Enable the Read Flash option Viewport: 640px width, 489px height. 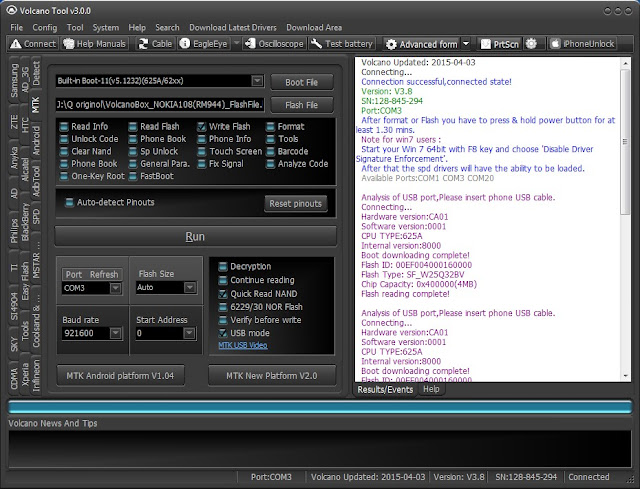coord(133,127)
